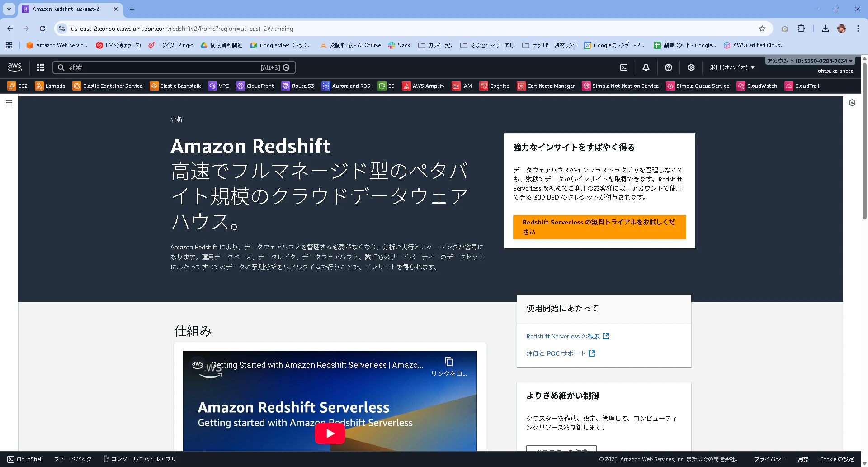Select the Amazon Redshift browser tab
The image size is (868, 467).
click(x=66, y=9)
